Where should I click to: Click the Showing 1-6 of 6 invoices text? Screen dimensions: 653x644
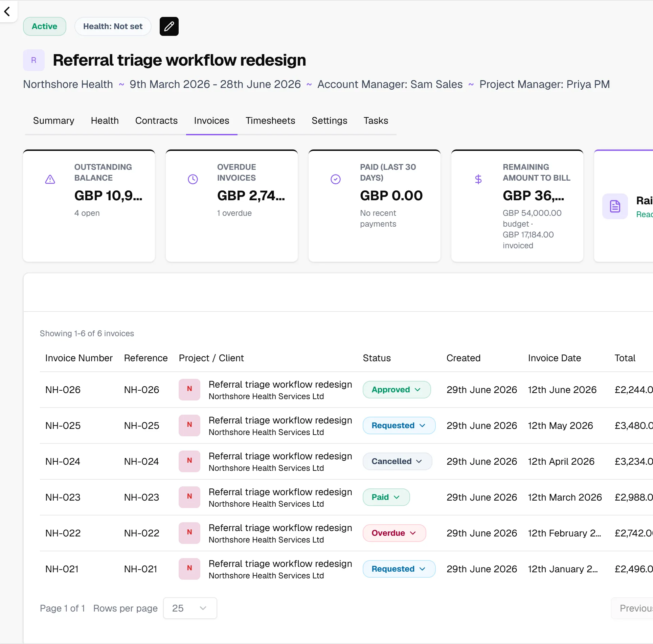tap(87, 333)
